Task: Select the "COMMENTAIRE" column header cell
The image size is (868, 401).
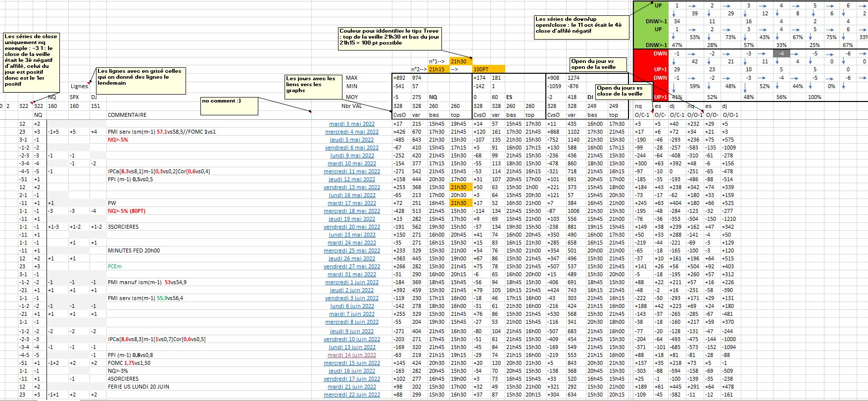Action: (x=127, y=115)
